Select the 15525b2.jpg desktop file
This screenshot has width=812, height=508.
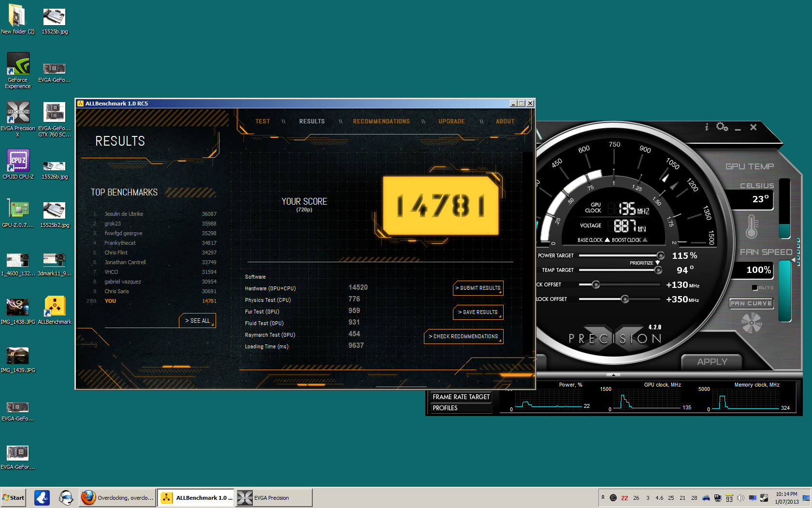[55, 215]
